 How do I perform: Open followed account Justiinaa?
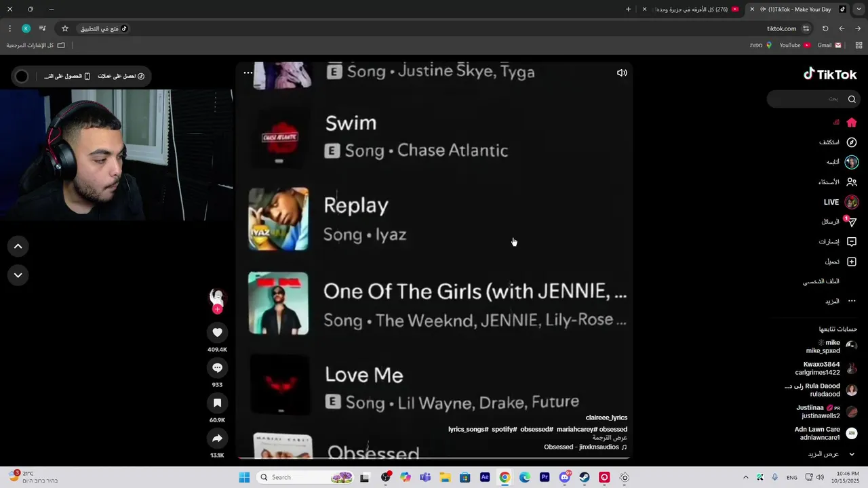[827, 411]
